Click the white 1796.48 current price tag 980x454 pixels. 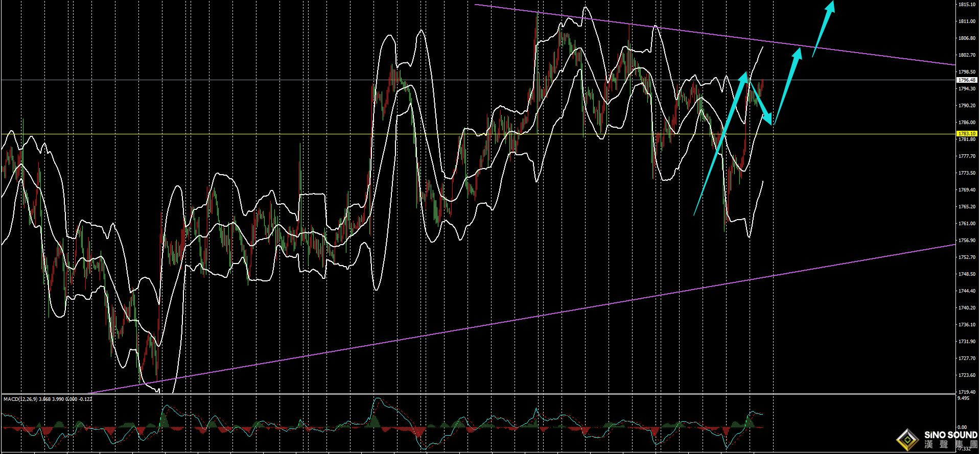[966, 80]
